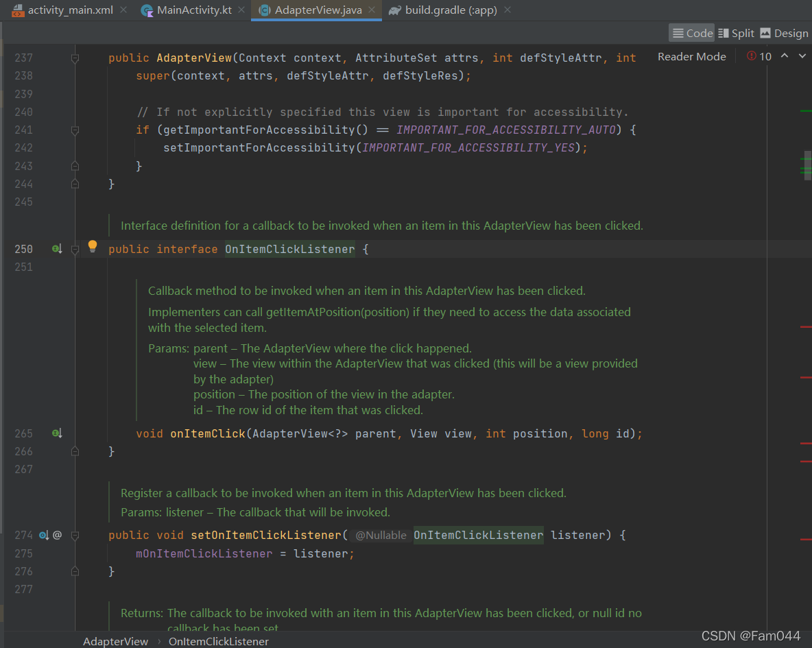Toggle Reader Mode
This screenshot has width=812, height=648.
coord(692,56)
